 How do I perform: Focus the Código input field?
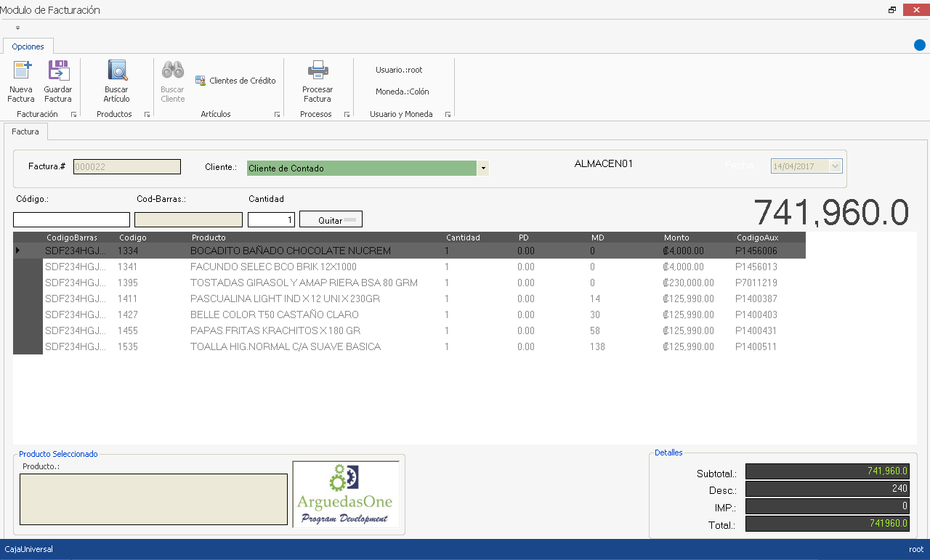pyautogui.click(x=71, y=219)
